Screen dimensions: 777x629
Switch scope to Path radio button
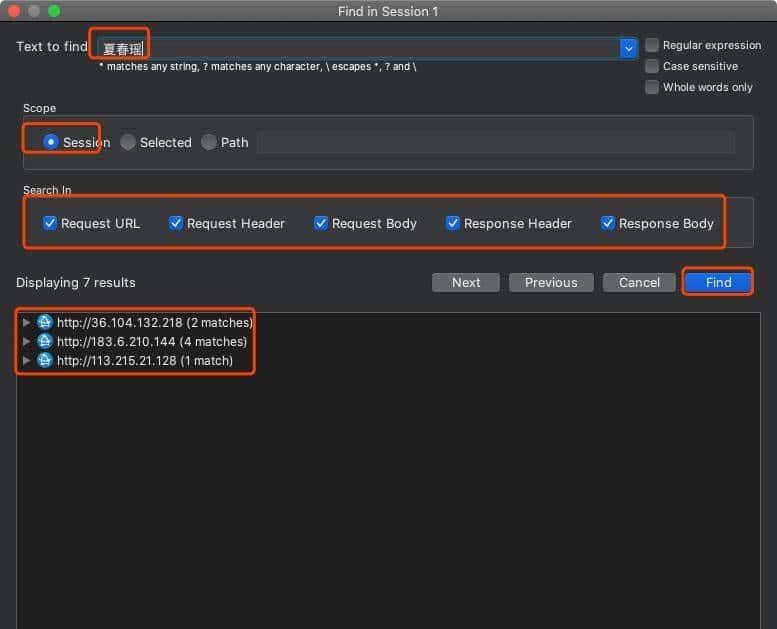tap(209, 142)
